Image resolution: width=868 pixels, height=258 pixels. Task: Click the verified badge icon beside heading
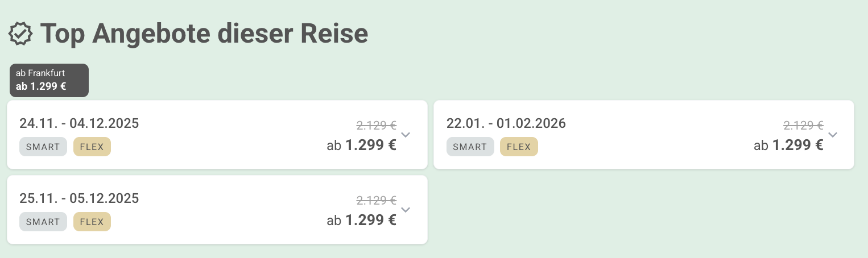(x=21, y=35)
